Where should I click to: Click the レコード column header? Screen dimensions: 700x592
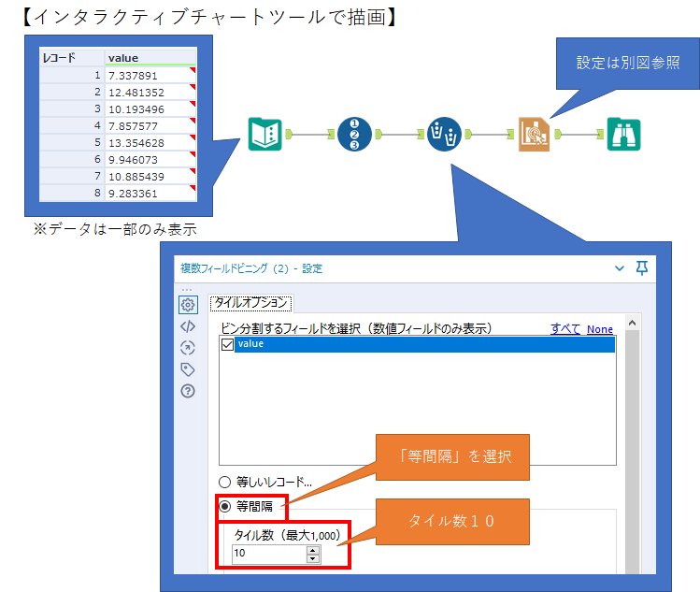click(72, 58)
